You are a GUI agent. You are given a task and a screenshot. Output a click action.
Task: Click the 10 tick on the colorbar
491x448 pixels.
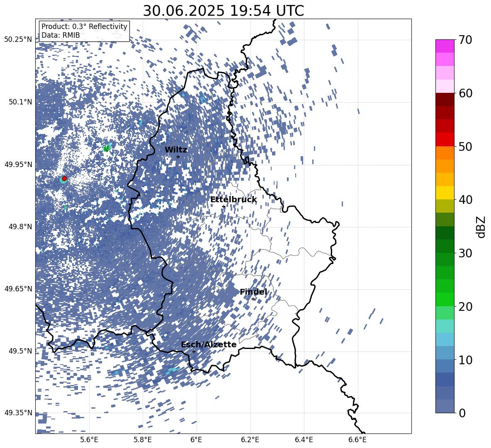point(465,360)
